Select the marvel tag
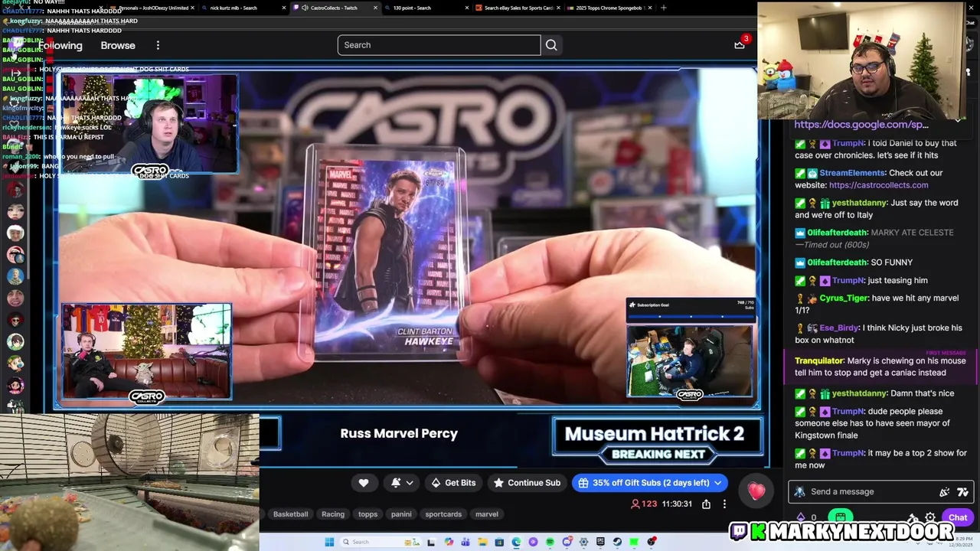Image resolution: width=980 pixels, height=551 pixels. click(487, 514)
